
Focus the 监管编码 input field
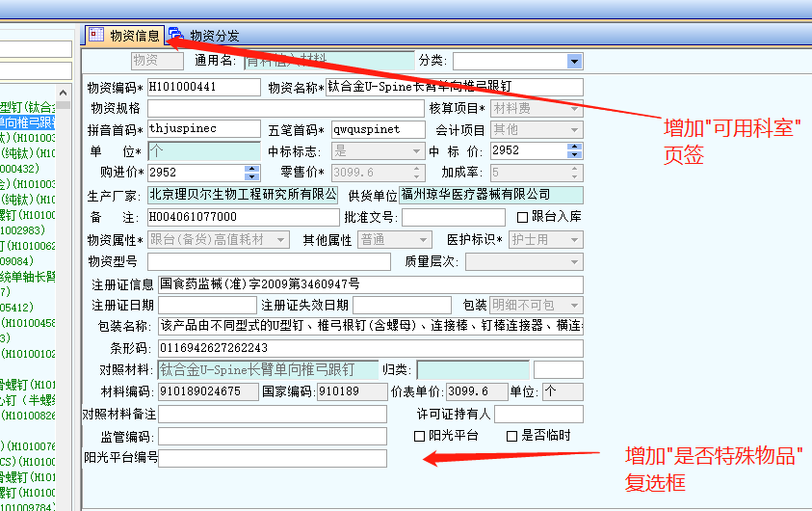click(x=273, y=437)
